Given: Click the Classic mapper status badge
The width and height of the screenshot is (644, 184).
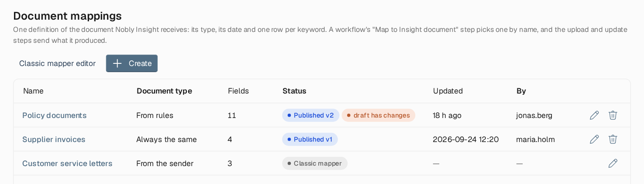Looking at the screenshot, I should coord(315,163).
